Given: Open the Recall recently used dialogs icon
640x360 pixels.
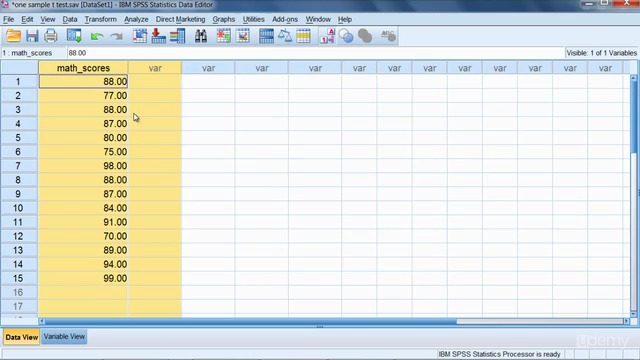Looking at the screenshot, I should click(74, 36).
